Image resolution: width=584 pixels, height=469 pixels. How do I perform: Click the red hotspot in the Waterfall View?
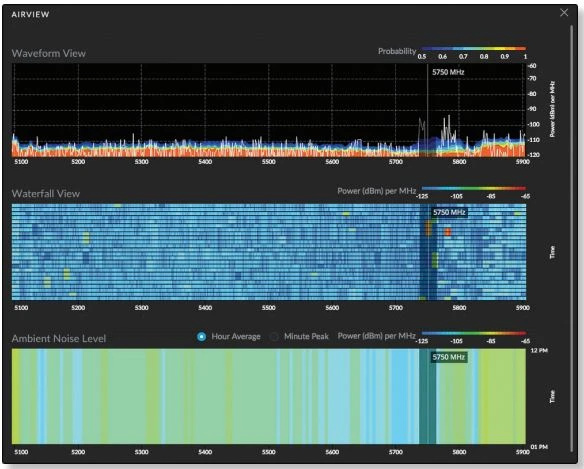coord(448,232)
